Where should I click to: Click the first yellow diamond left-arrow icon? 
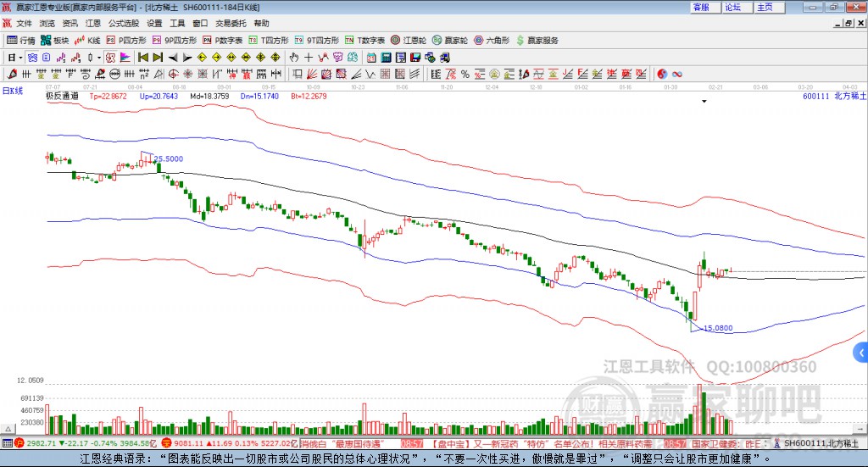(x=202, y=58)
